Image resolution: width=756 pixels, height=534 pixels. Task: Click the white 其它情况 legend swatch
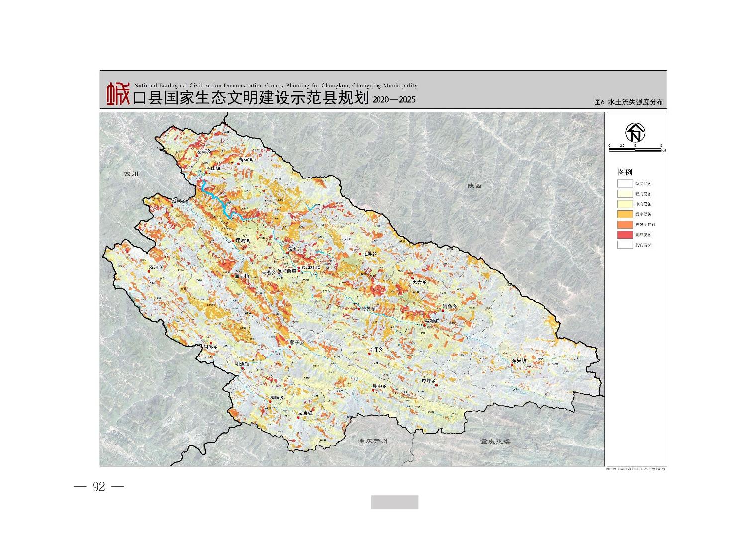(625, 245)
